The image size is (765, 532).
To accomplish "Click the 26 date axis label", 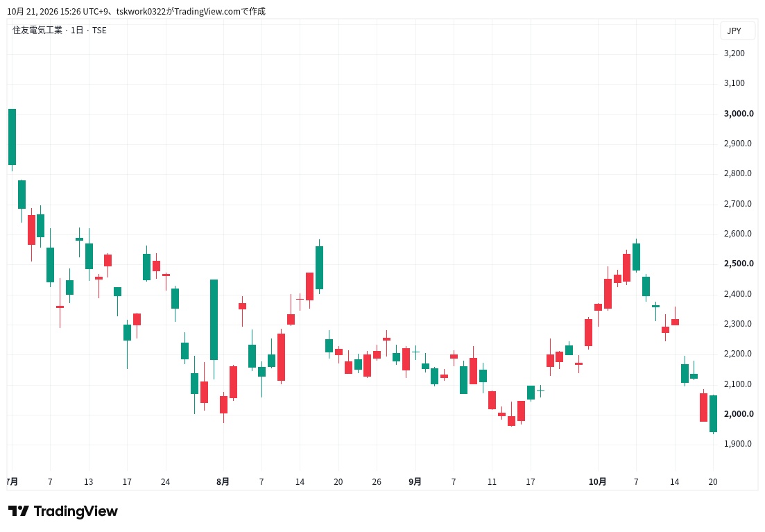I will coord(377,482).
